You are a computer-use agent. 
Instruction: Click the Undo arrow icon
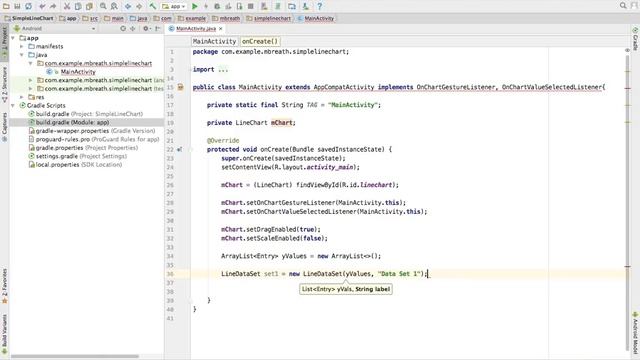(x=42, y=6)
